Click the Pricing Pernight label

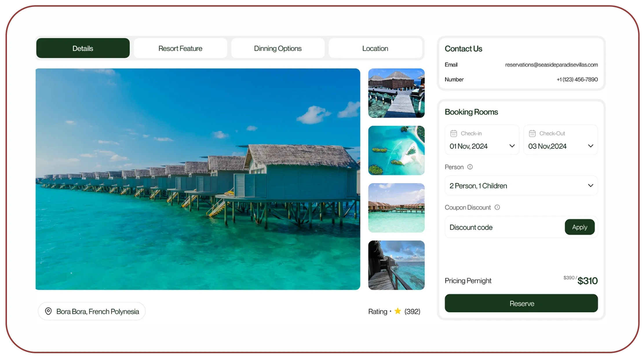(x=468, y=281)
